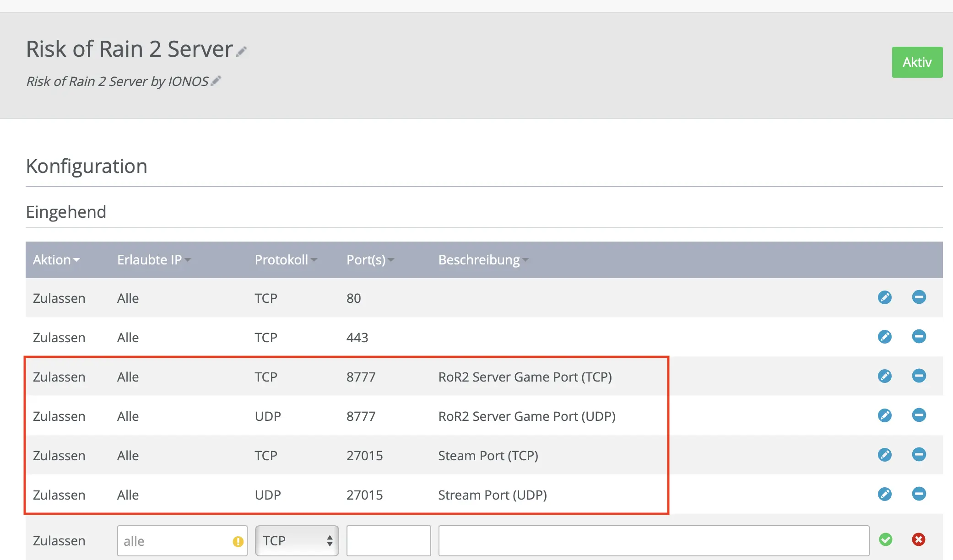Edit the Risk of Rain 2 Server title
Image resolution: width=953 pixels, height=560 pixels.
click(242, 51)
